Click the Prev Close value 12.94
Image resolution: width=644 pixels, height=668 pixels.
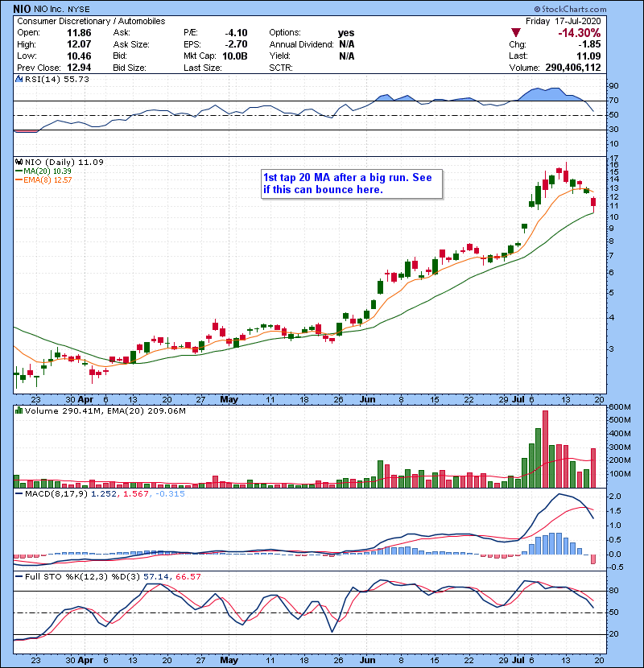click(79, 68)
